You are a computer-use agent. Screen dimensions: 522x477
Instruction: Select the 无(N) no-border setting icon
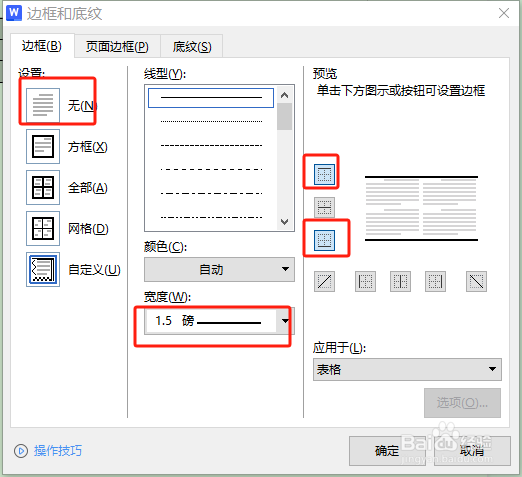click(43, 105)
